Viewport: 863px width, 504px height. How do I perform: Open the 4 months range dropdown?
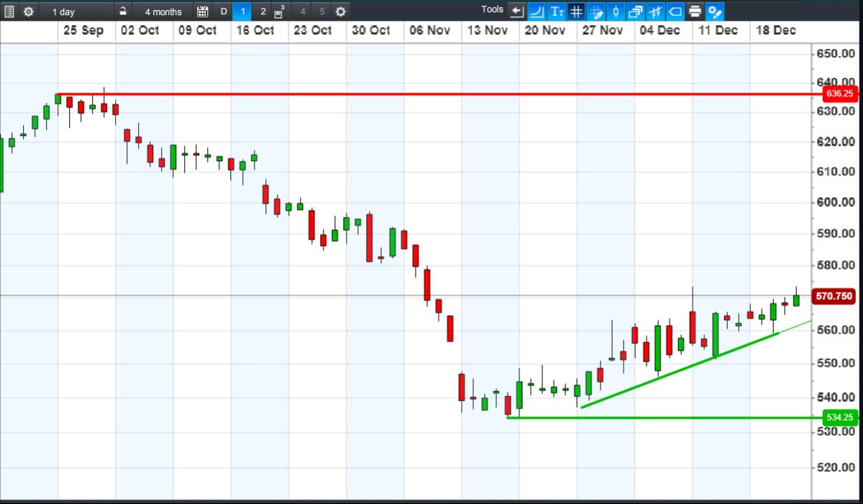pyautogui.click(x=163, y=12)
